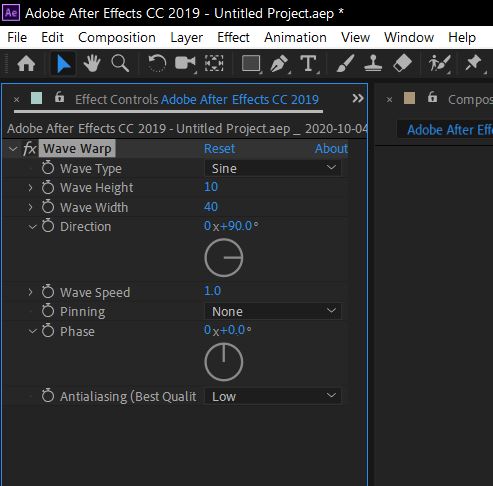Select the Zoom magnifier tool
The width and height of the screenshot is (493, 486).
click(120, 63)
